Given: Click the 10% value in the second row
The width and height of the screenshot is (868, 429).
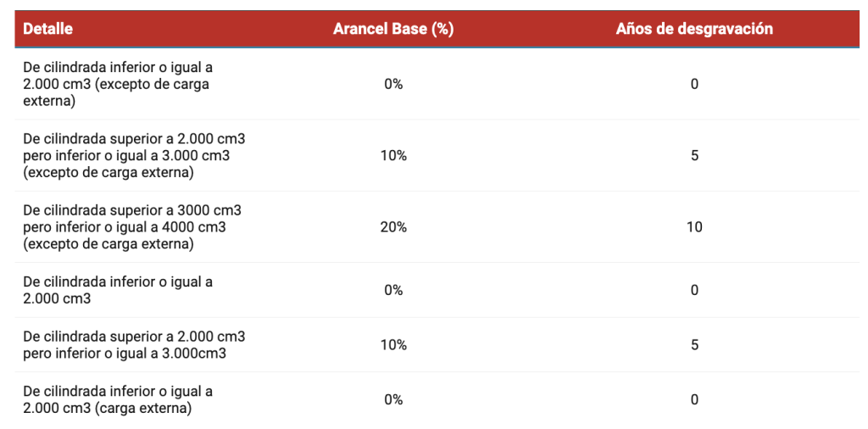Looking at the screenshot, I should [393, 156].
